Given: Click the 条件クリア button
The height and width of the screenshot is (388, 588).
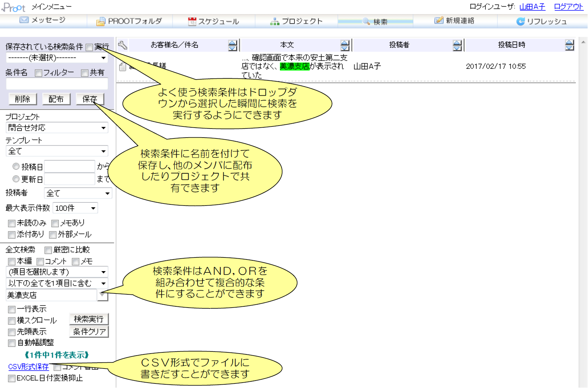Looking at the screenshot, I should [x=89, y=332].
